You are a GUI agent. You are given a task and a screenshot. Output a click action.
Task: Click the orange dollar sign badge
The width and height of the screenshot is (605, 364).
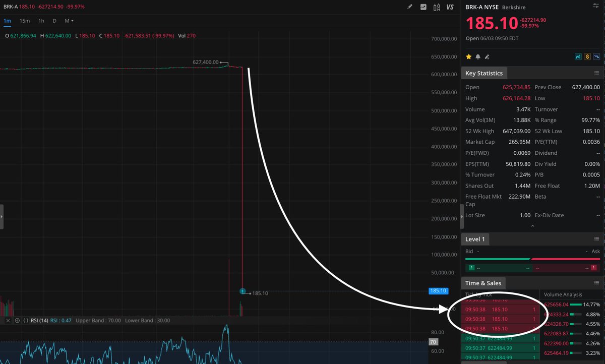coord(587,57)
